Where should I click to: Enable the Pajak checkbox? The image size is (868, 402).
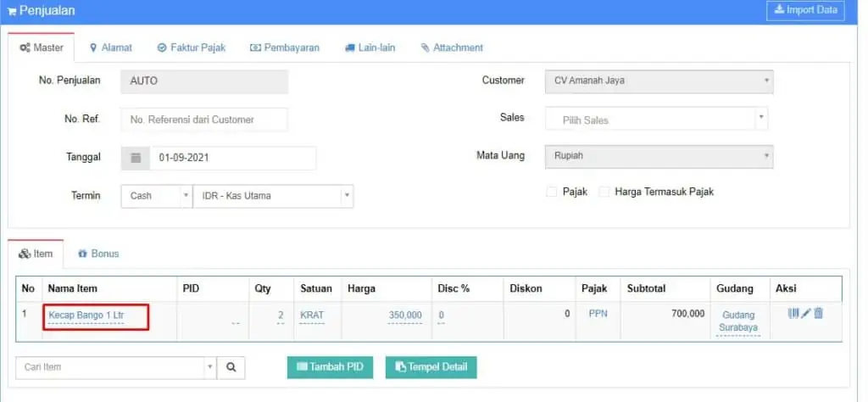coord(551,192)
